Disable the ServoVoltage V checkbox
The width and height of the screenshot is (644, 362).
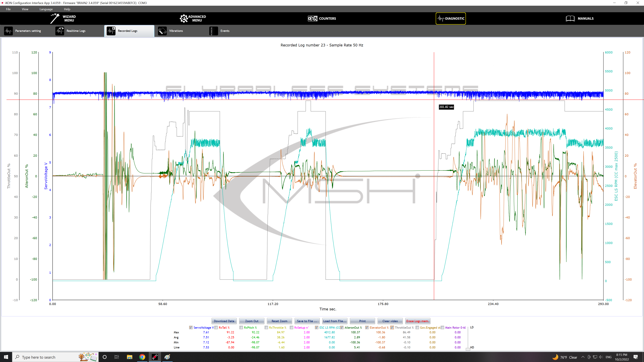[191, 327]
